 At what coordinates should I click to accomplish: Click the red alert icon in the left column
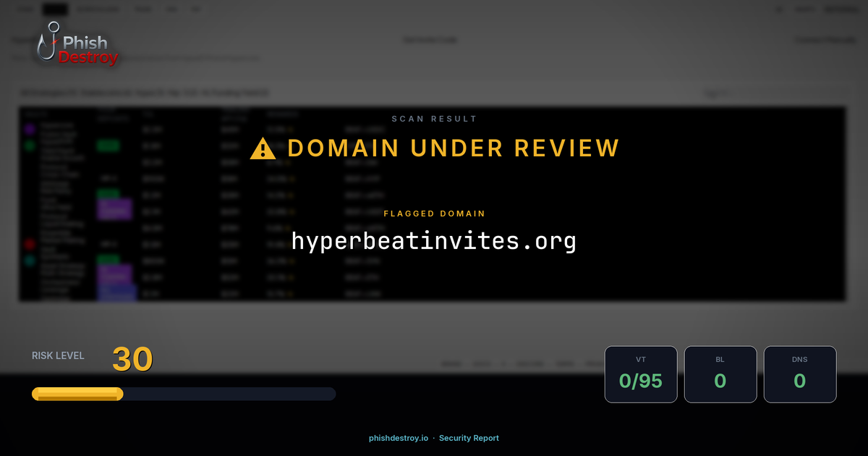(x=29, y=245)
